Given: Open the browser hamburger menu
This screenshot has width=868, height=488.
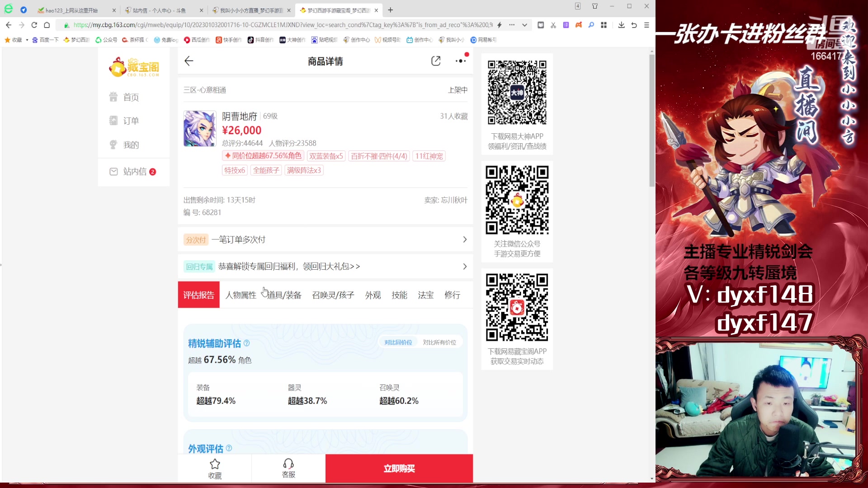Looking at the screenshot, I should [x=647, y=25].
